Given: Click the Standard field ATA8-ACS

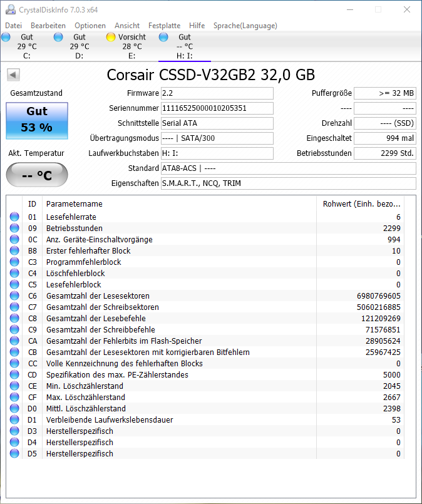Looking at the screenshot, I should tap(288, 168).
